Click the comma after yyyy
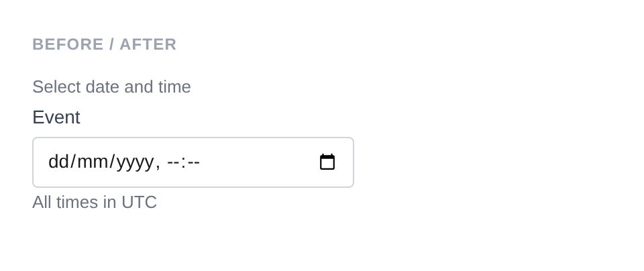 [158, 162]
